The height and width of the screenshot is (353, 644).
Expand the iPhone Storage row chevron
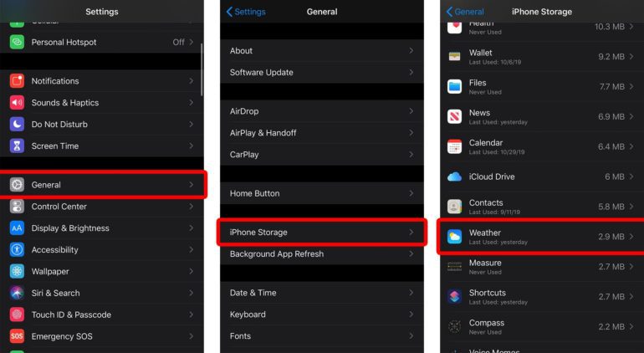tap(411, 233)
